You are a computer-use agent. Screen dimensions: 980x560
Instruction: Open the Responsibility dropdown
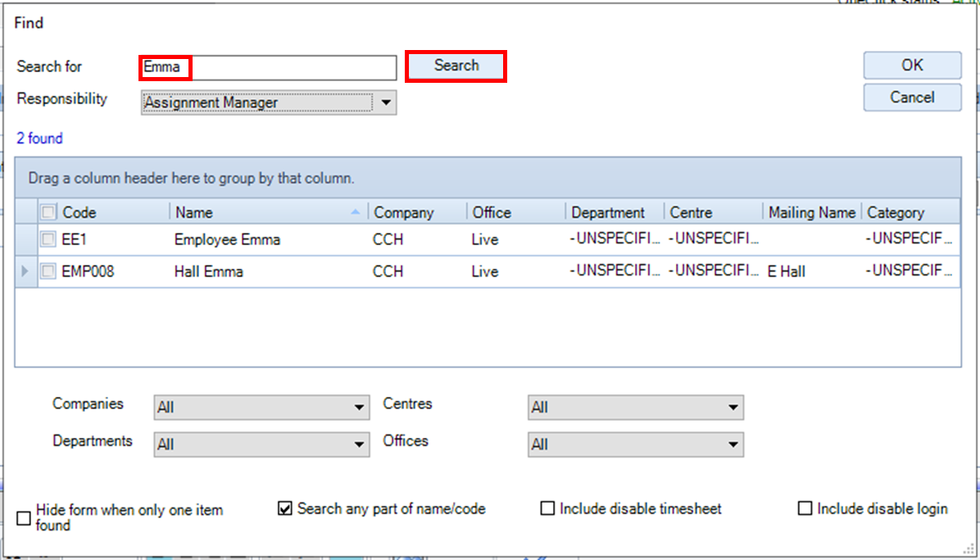click(269, 102)
